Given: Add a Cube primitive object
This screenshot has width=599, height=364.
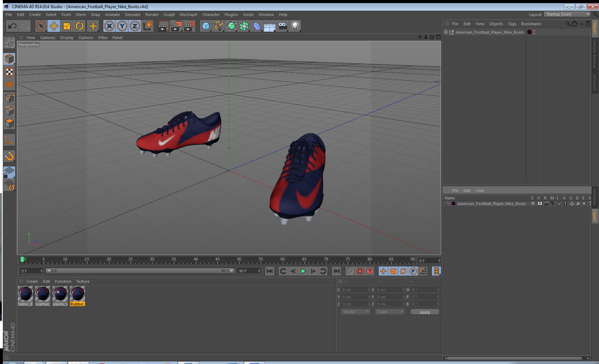Looking at the screenshot, I should pyautogui.click(x=206, y=26).
